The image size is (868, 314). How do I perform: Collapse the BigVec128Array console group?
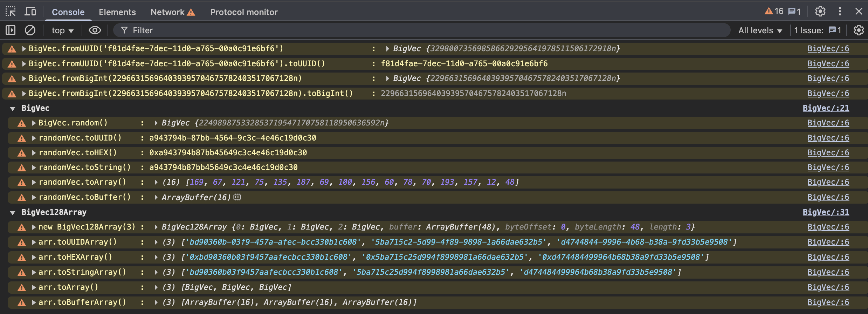pos(13,212)
